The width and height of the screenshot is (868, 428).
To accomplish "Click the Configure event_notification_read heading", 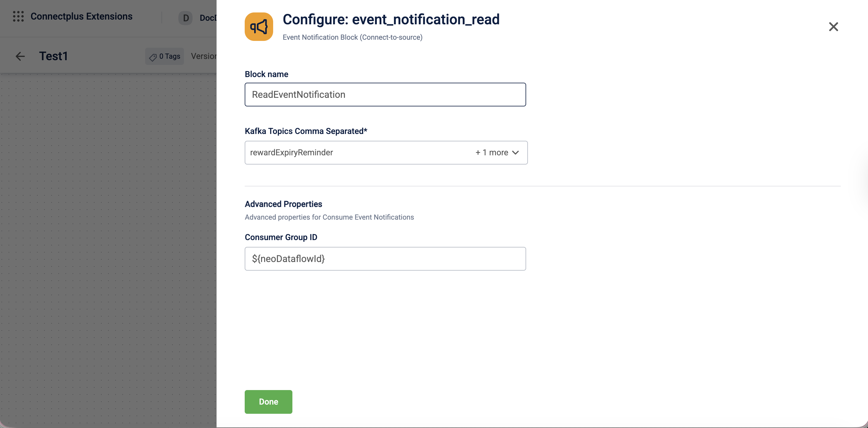I will pyautogui.click(x=391, y=20).
